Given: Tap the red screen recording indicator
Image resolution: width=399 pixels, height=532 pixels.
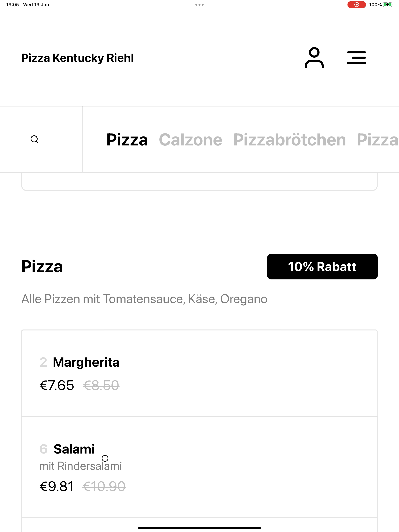Looking at the screenshot, I should click(x=356, y=4).
